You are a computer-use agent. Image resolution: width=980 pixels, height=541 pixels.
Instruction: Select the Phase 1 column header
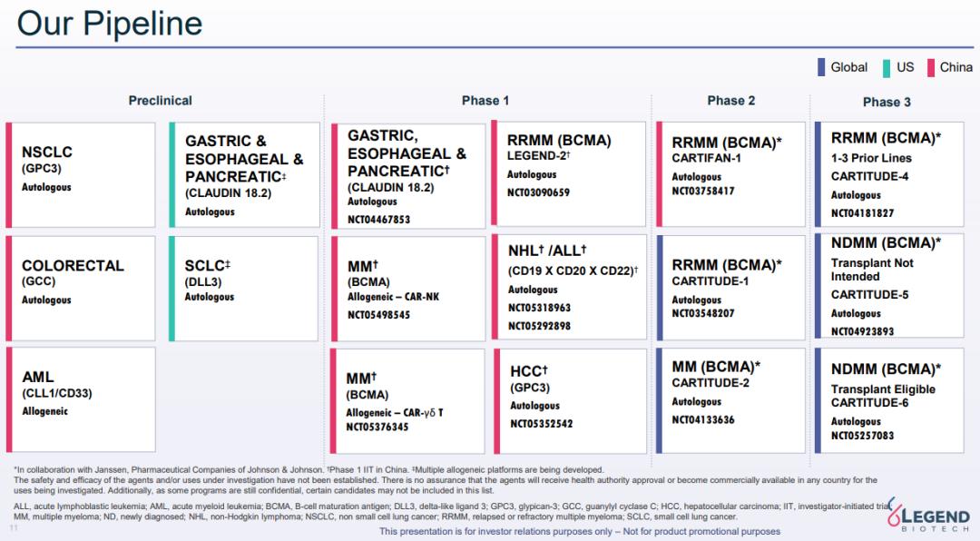click(x=485, y=101)
